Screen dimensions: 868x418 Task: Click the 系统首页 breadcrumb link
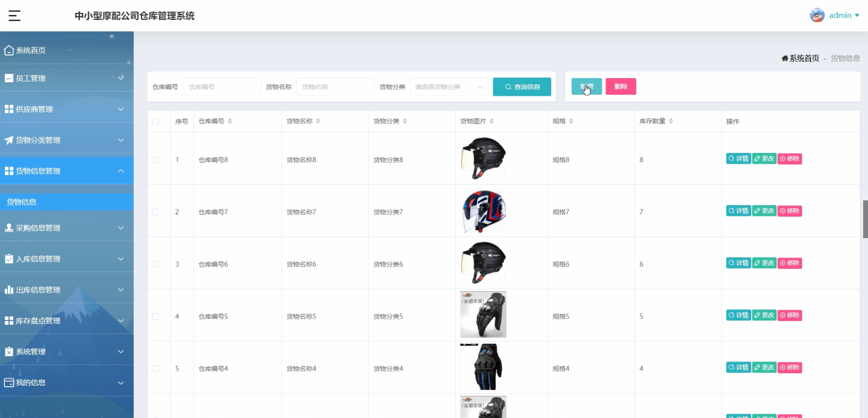[804, 58]
